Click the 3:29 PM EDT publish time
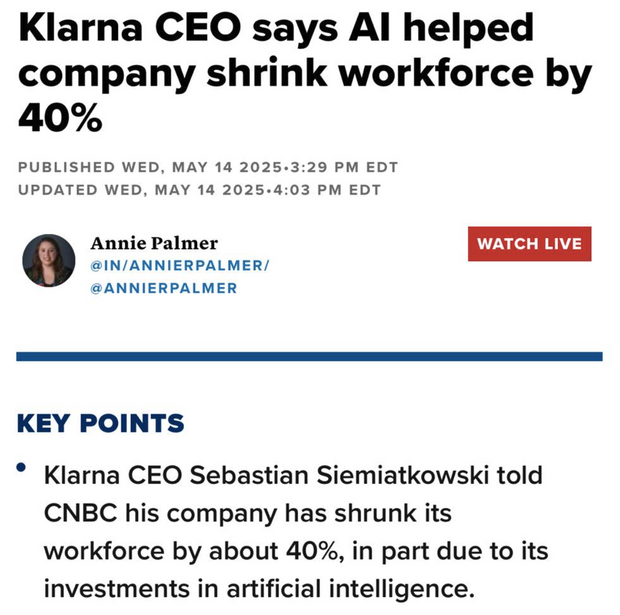The height and width of the screenshot is (615, 620). 344,167
